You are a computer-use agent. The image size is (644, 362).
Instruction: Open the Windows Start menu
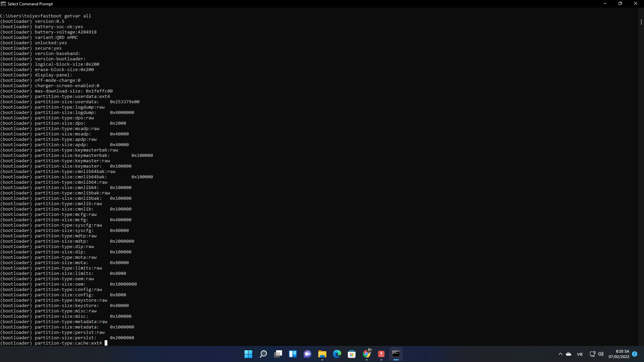[248, 354]
